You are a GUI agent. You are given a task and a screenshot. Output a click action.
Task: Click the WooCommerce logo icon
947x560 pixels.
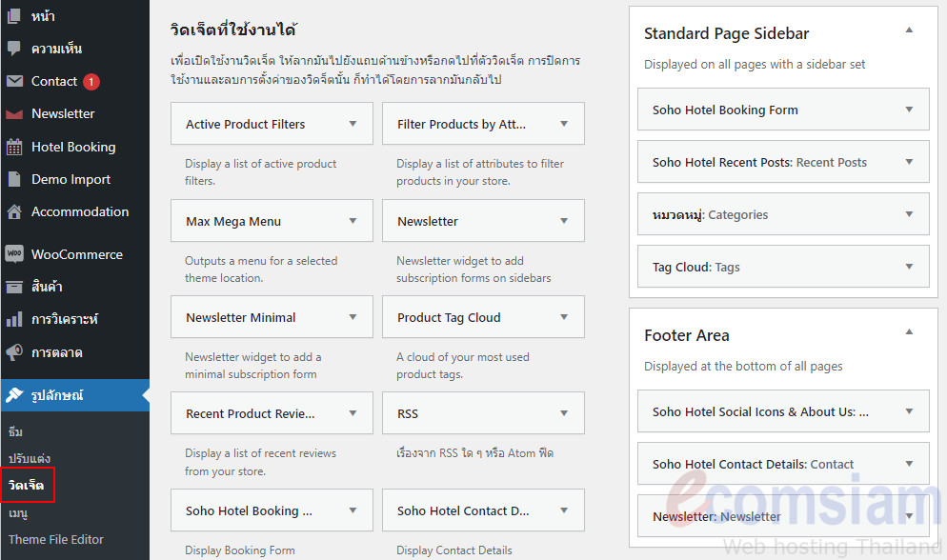[14, 254]
